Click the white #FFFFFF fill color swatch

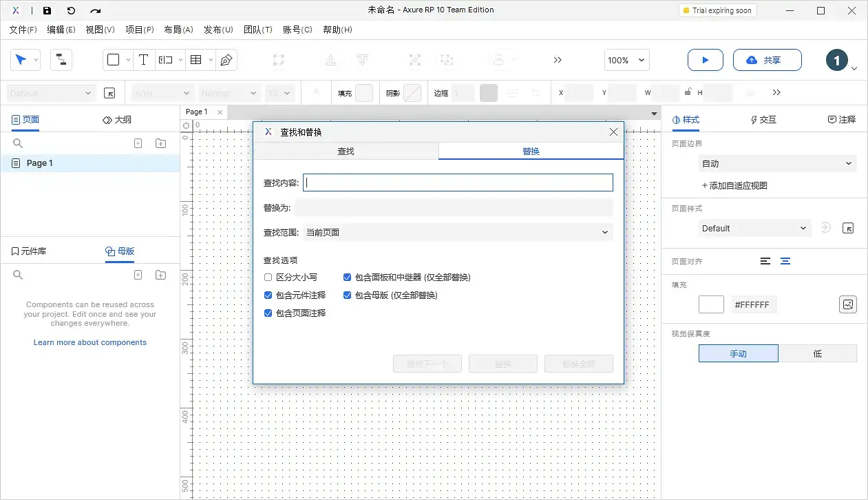(x=710, y=304)
